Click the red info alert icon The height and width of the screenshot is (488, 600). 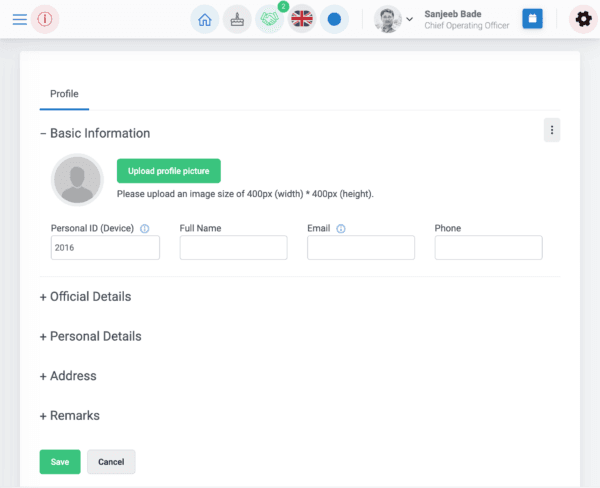[x=45, y=19]
